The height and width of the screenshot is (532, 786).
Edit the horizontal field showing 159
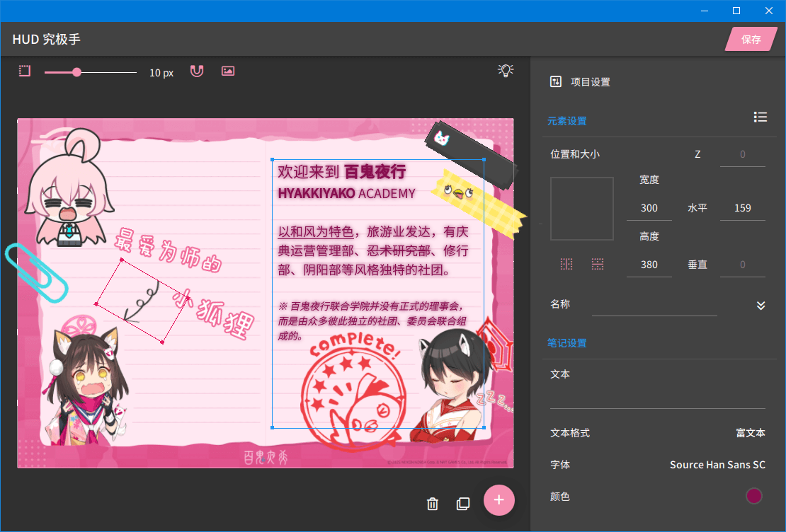(x=742, y=208)
